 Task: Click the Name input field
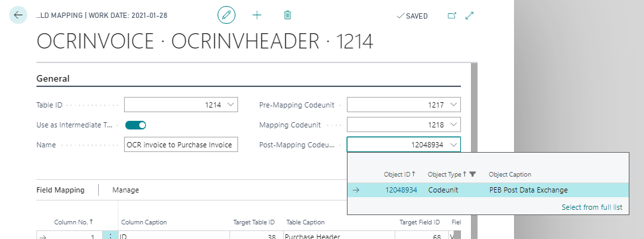click(180, 145)
